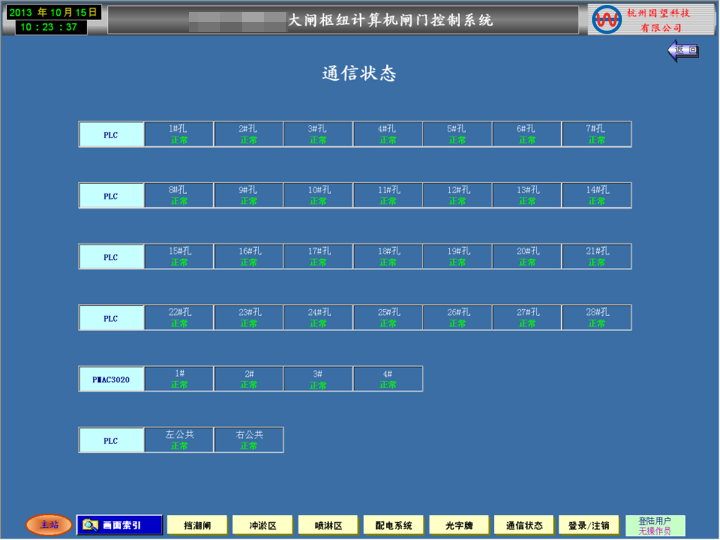This screenshot has width=720, height=540.
Task: Select 1#孔 status cell
Action: coord(179,134)
